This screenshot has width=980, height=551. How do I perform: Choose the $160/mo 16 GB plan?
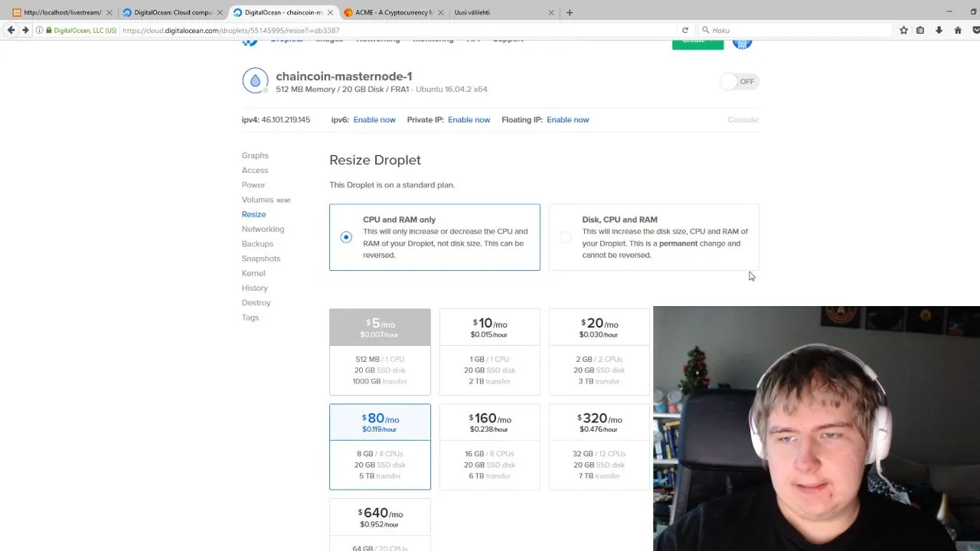click(490, 447)
